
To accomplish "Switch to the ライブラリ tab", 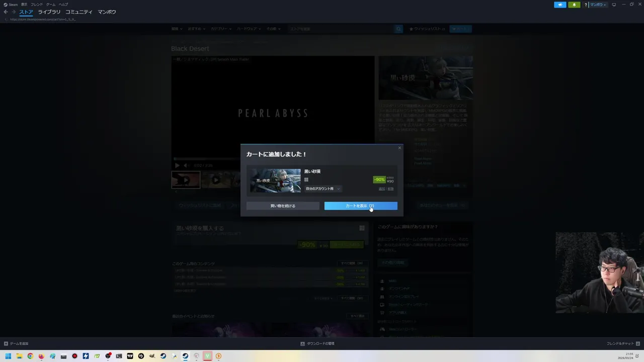I will coord(49,12).
